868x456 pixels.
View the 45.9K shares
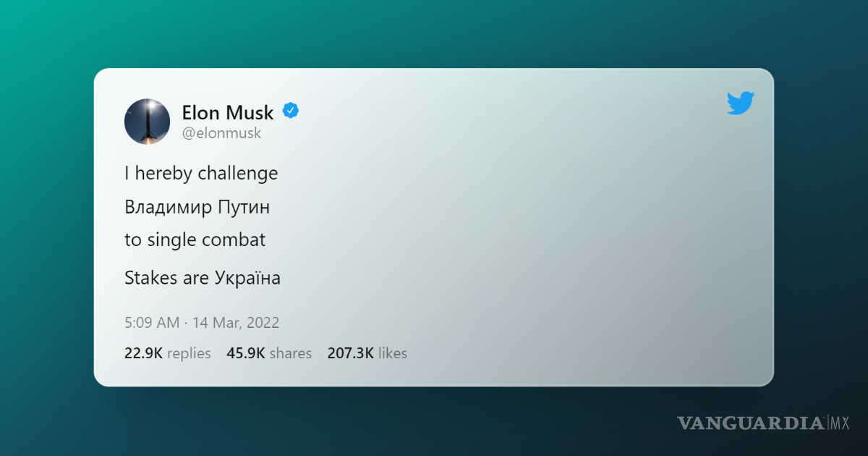268,353
